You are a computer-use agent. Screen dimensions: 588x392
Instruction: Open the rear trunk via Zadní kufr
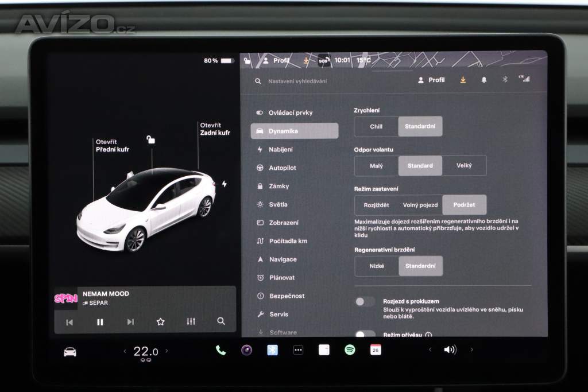coord(215,129)
